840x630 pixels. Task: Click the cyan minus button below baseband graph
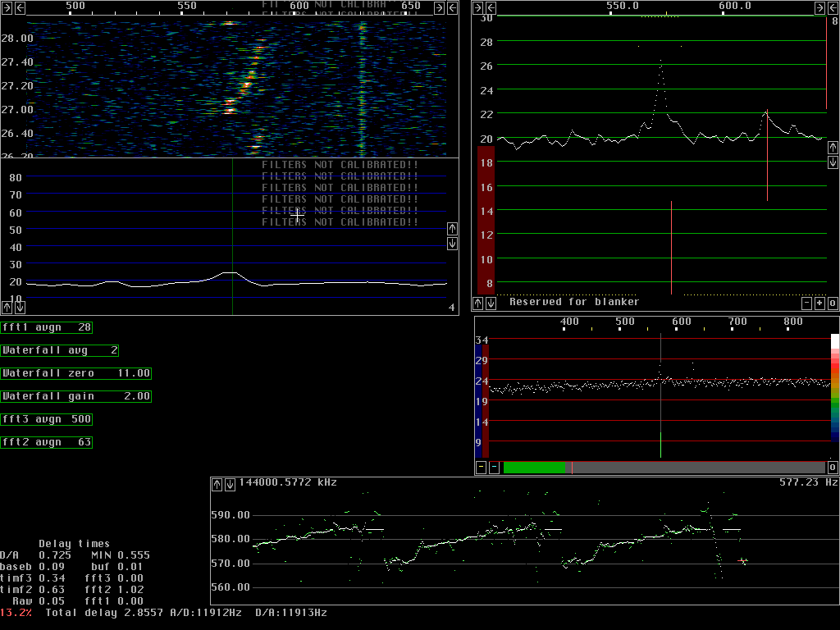tap(494, 468)
